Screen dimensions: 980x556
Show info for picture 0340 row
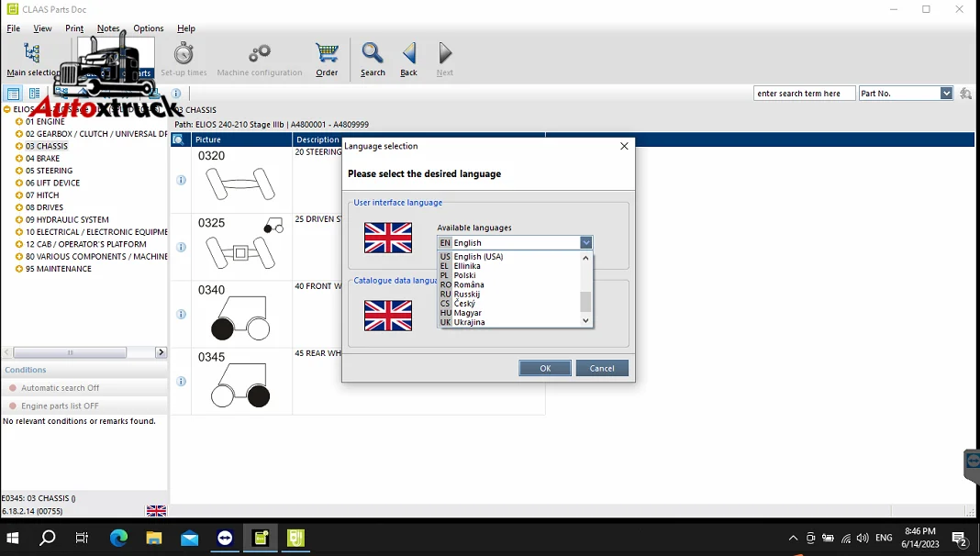[x=182, y=314]
